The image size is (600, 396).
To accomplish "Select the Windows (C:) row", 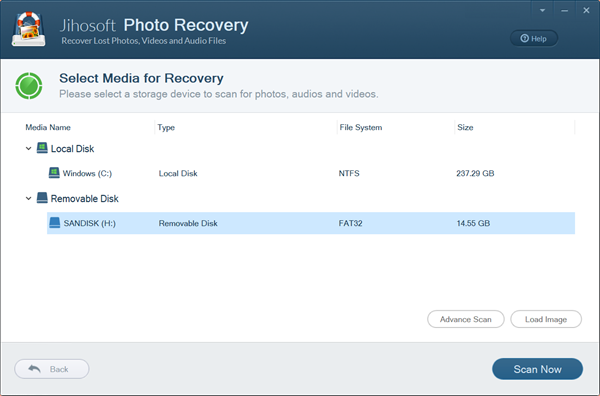I will click(311, 173).
